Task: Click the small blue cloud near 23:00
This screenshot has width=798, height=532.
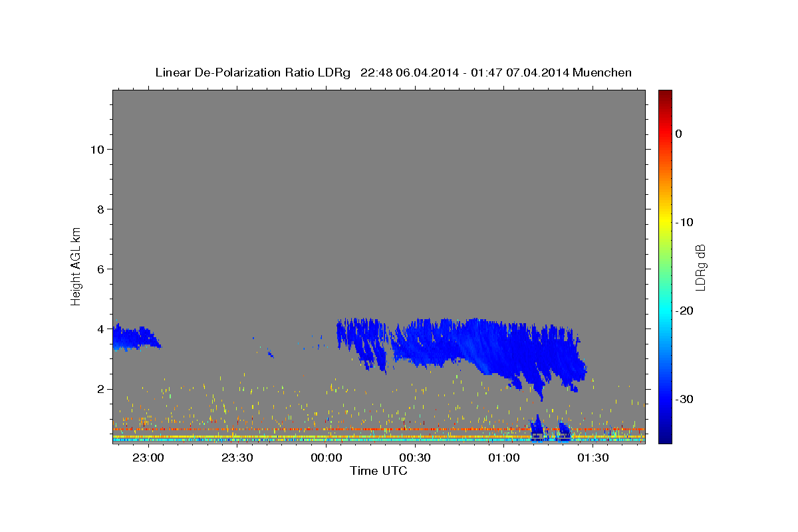Action: (x=135, y=338)
